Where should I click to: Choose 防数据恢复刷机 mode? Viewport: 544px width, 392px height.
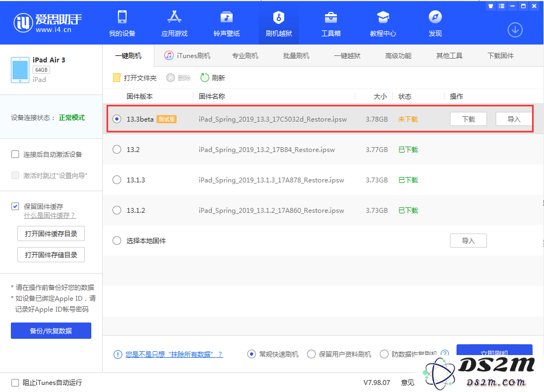pyautogui.click(x=384, y=354)
